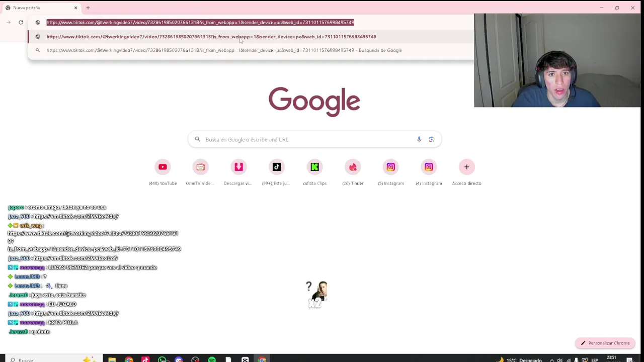Viewport: 644px width, 362px height.
Task: Open the (4) Instagram shortcut tile
Action: tap(429, 172)
